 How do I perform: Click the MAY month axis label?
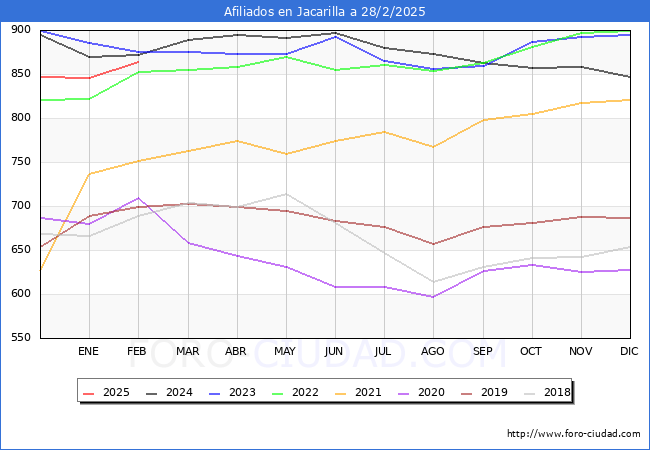click(x=285, y=351)
